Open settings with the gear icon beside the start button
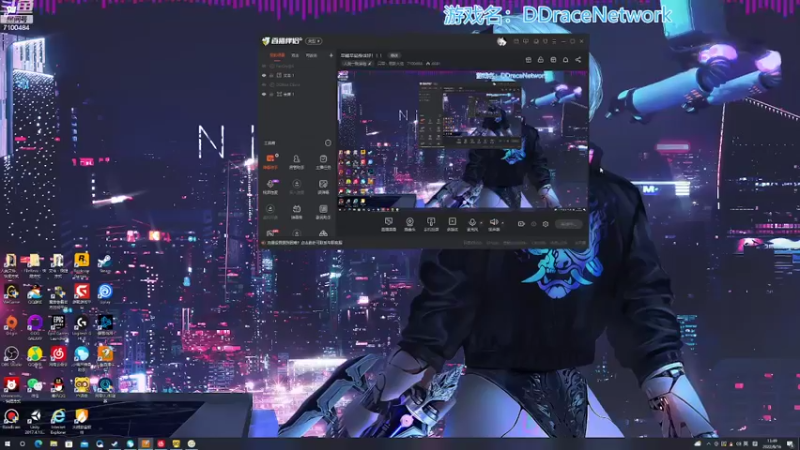800x450 pixels. pyautogui.click(x=545, y=224)
